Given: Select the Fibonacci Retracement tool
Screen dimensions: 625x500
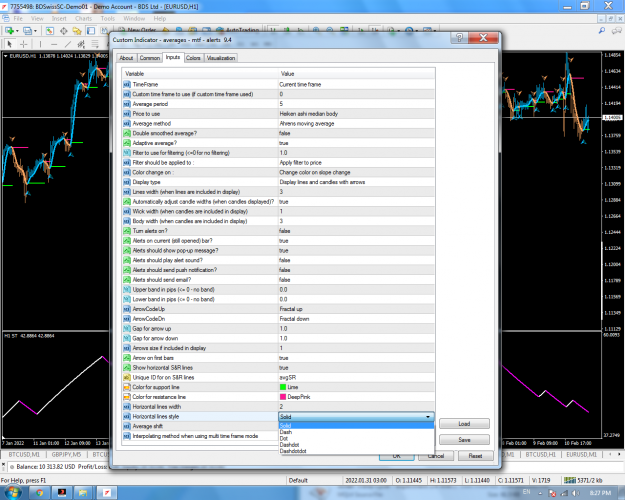Looking at the screenshot, I should pos(95,44).
